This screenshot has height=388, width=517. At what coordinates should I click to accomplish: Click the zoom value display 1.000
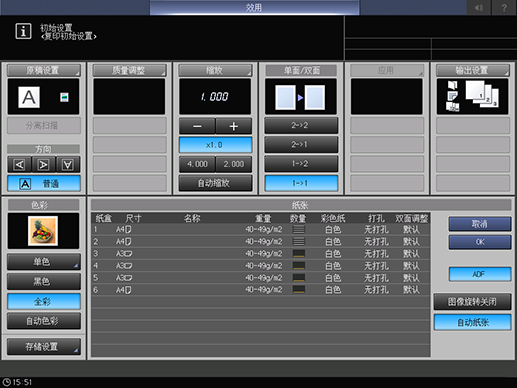coord(215,97)
